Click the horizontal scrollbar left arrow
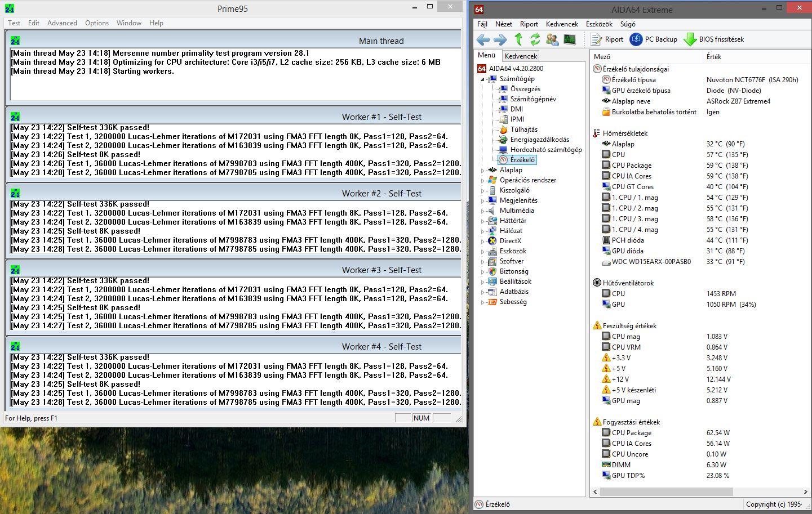Screen dimensions: 812x514 point(595,491)
